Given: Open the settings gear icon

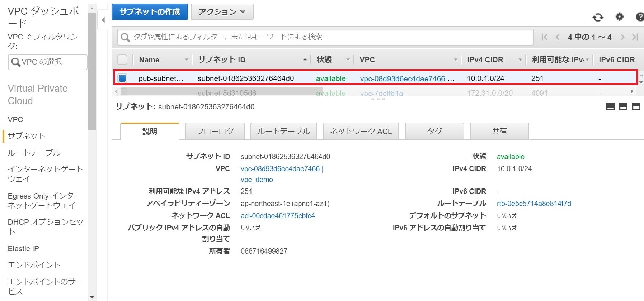Looking at the screenshot, I should (x=620, y=16).
